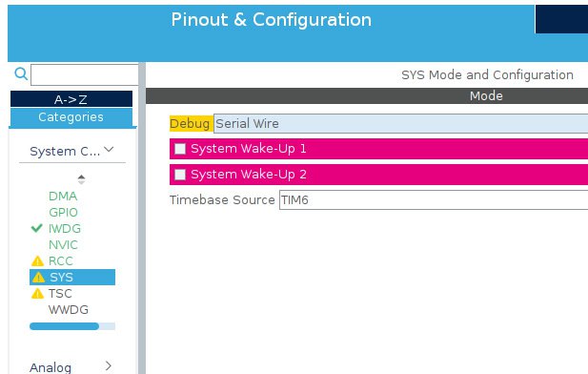Image resolution: width=588 pixels, height=374 pixels.
Task: Click the horizontal scrollbar below WWDG
Action: pyautogui.click(x=72, y=326)
